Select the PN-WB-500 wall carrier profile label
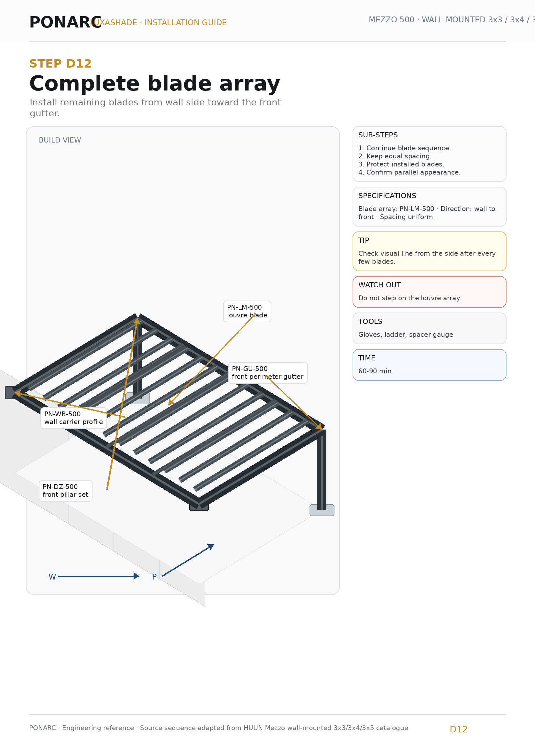535x756 pixels. click(x=73, y=418)
